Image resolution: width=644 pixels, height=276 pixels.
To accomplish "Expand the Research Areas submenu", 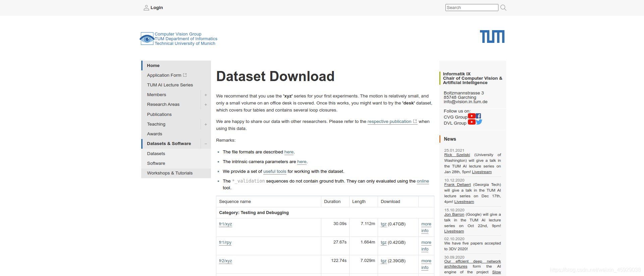I will coord(206,105).
